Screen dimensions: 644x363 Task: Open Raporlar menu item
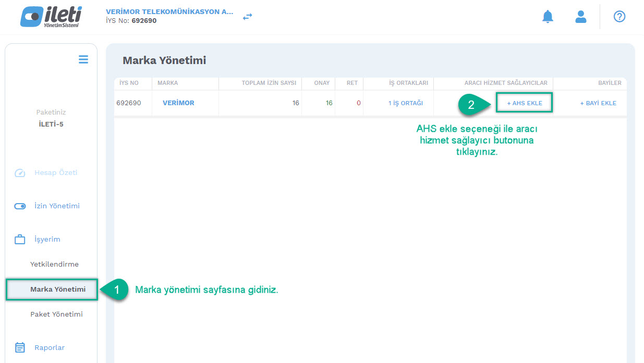50,347
